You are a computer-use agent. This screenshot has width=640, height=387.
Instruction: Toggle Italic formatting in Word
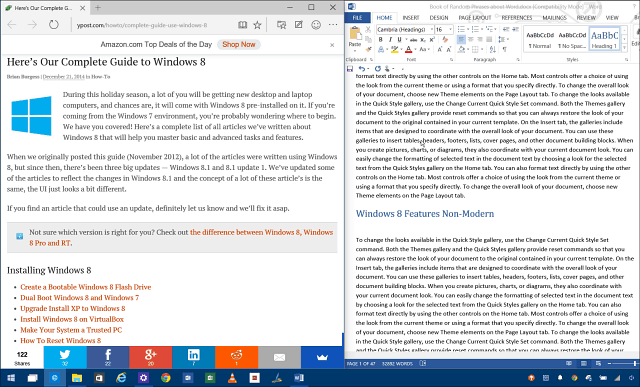click(390, 40)
